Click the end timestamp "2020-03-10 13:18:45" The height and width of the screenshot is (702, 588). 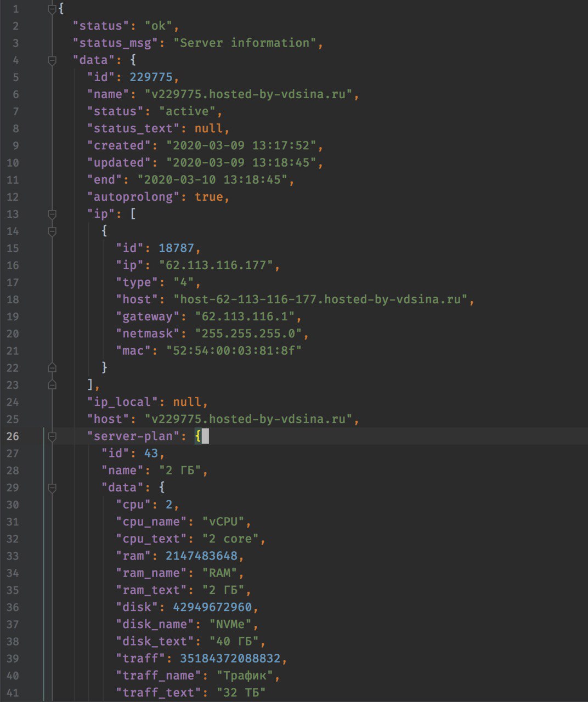pyautogui.click(x=212, y=180)
